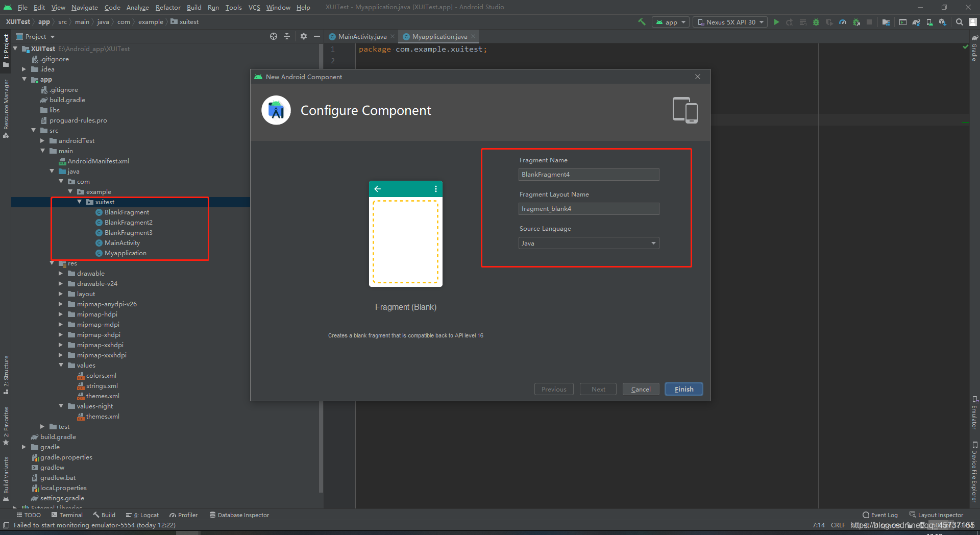Hide the Project panel with minus icon

click(317, 36)
